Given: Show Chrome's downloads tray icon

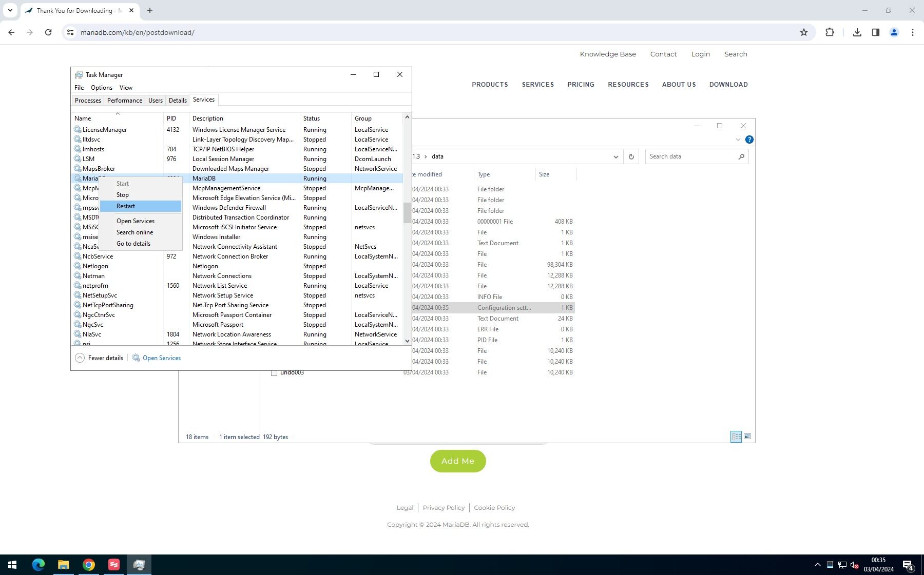Looking at the screenshot, I should coord(857,32).
